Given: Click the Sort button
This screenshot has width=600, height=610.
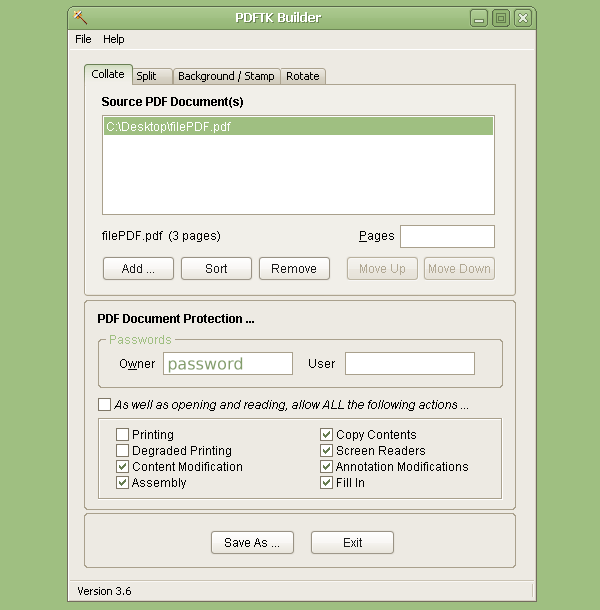Looking at the screenshot, I should [x=216, y=268].
